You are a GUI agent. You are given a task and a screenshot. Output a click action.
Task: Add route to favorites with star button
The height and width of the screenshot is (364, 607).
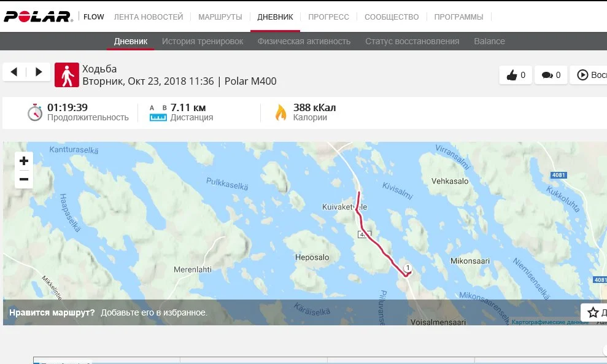click(593, 312)
